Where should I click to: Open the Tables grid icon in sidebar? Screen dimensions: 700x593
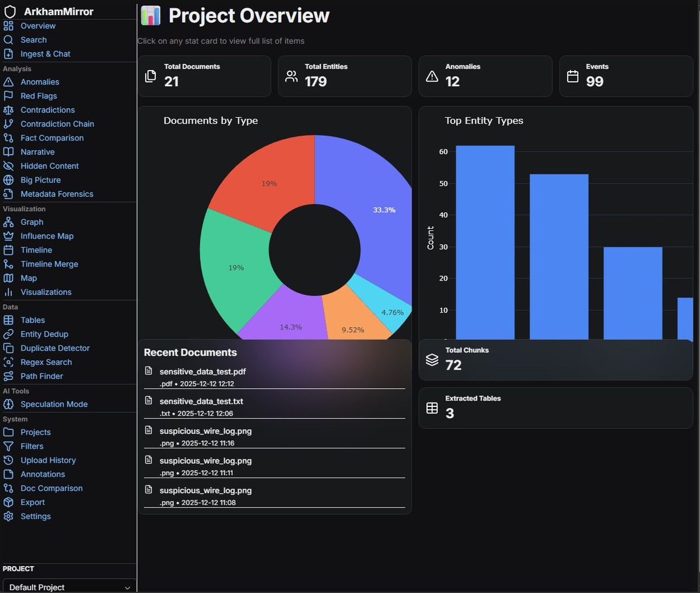8,320
